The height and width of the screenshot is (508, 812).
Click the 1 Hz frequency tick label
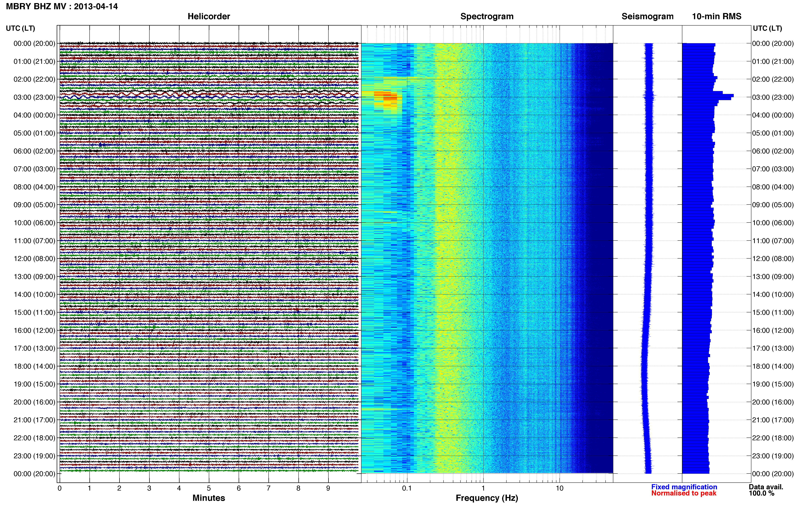pyautogui.click(x=483, y=488)
